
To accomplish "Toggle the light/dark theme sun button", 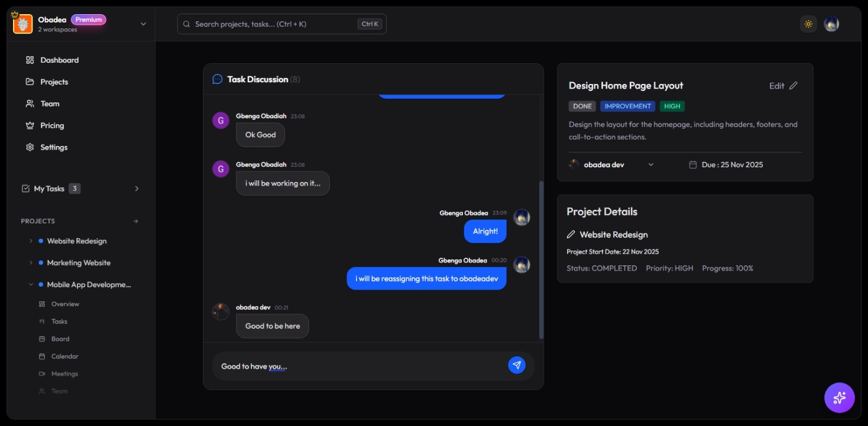I will tap(808, 24).
